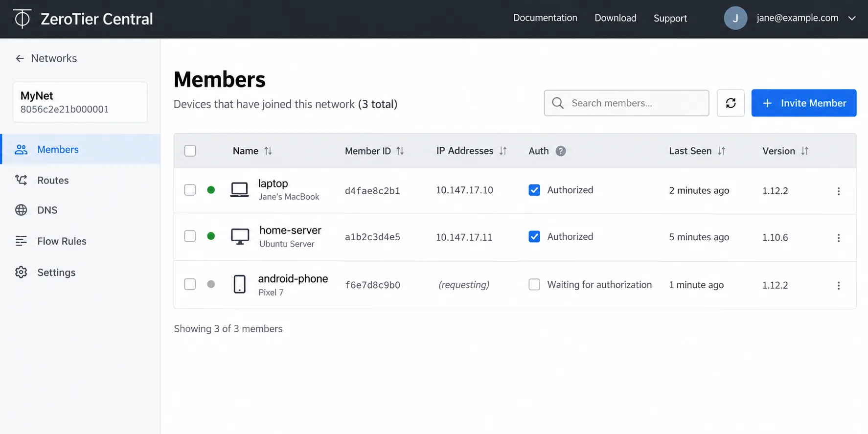The width and height of the screenshot is (868, 434).
Task: Click the Invite Member button
Action: pos(803,103)
